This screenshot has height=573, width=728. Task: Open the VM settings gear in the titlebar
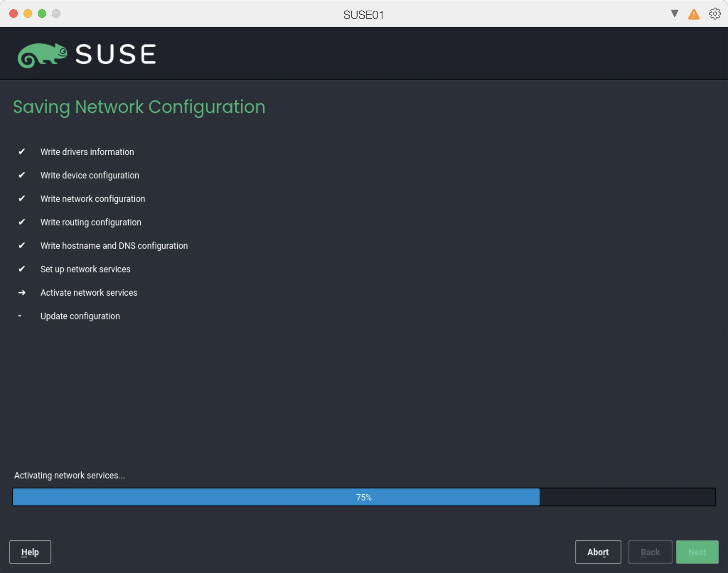714,14
